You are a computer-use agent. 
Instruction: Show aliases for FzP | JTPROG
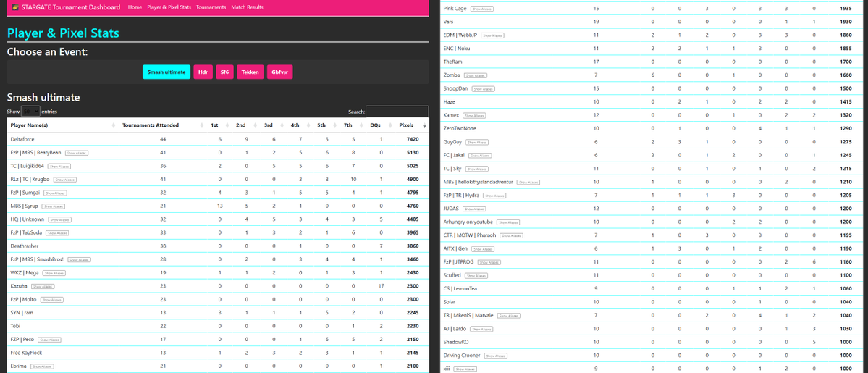(x=489, y=261)
